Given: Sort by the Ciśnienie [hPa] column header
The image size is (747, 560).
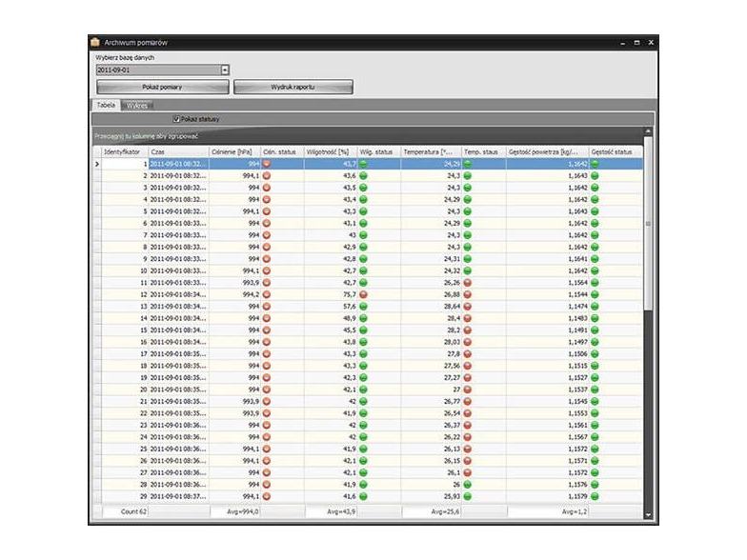Looking at the screenshot, I should [234, 152].
